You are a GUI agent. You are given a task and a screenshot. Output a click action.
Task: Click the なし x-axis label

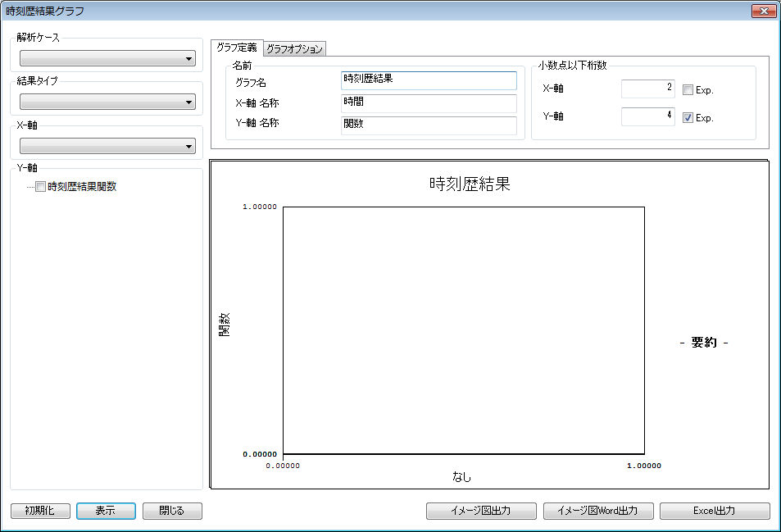click(x=461, y=477)
